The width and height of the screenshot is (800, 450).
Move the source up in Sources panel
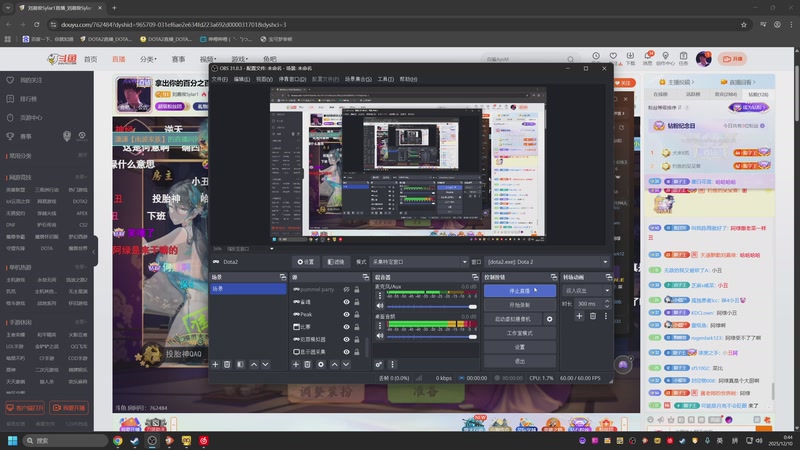click(x=334, y=364)
